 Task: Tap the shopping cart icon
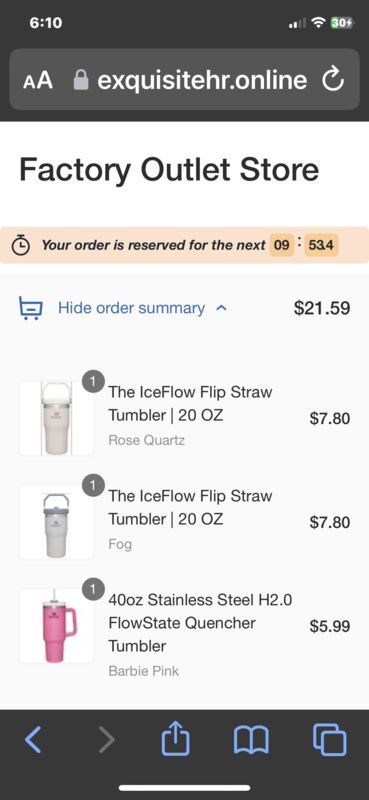click(x=31, y=308)
